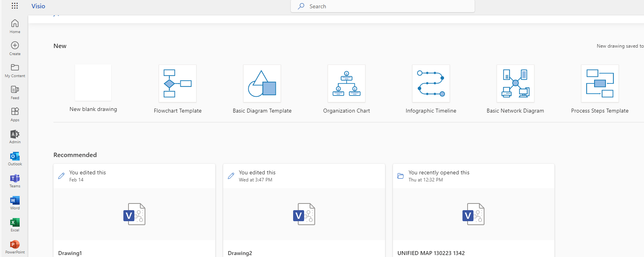Screen dimensions: 644x257
Task: Choose the Flowchart Template thumbnail
Action: [178, 83]
